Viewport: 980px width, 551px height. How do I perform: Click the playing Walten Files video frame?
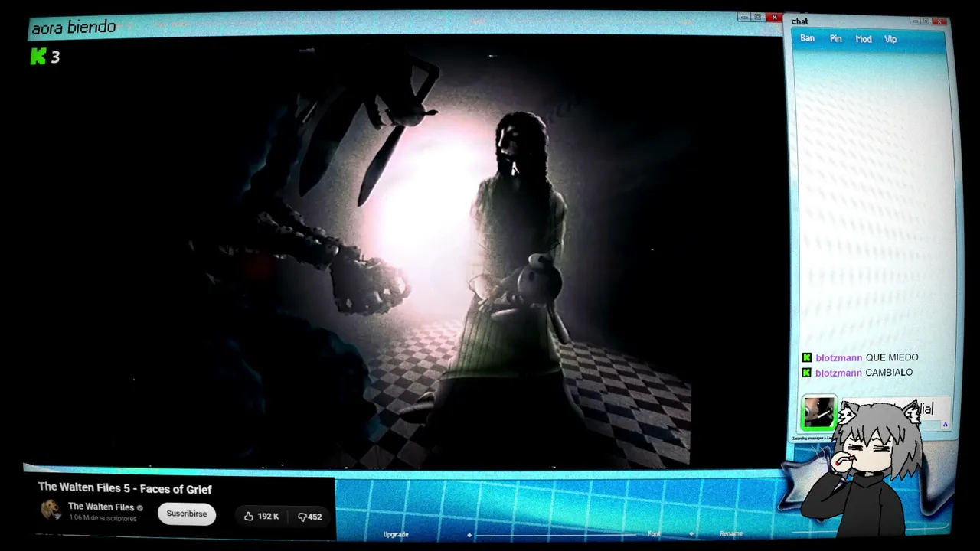point(406,253)
